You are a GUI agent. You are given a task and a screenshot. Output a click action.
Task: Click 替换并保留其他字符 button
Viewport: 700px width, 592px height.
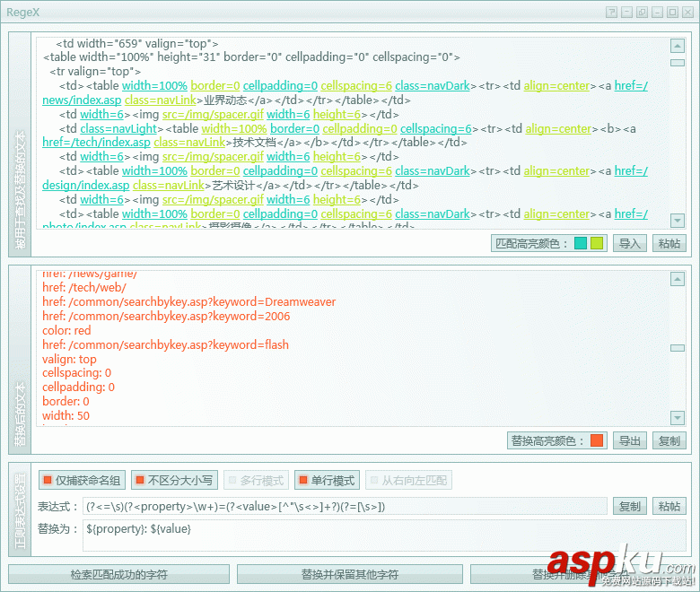coord(350,574)
